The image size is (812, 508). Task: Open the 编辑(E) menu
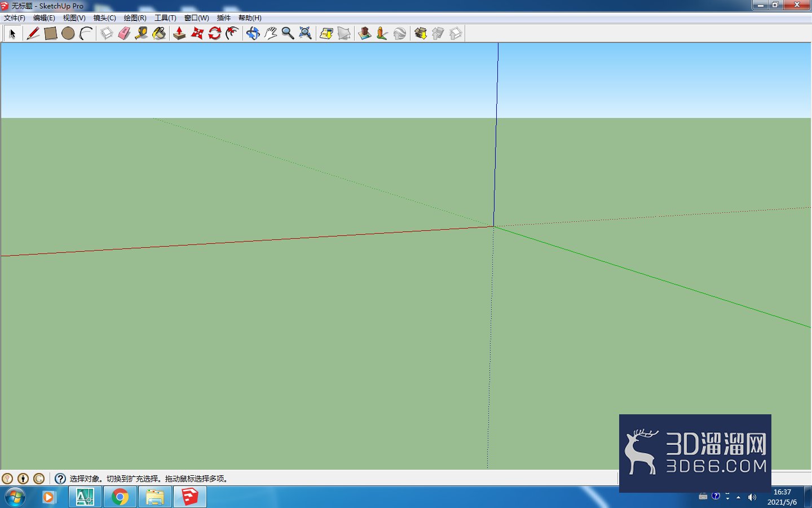[44, 18]
